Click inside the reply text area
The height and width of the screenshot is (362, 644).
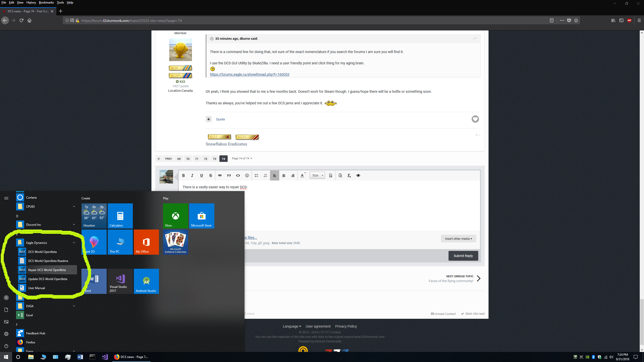click(329, 206)
